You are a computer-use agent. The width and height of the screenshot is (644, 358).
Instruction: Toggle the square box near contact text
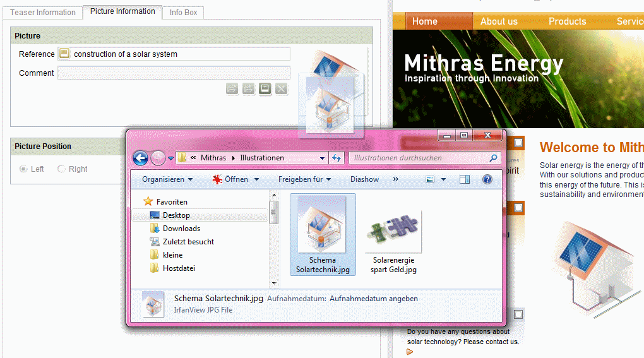tap(518, 314)
